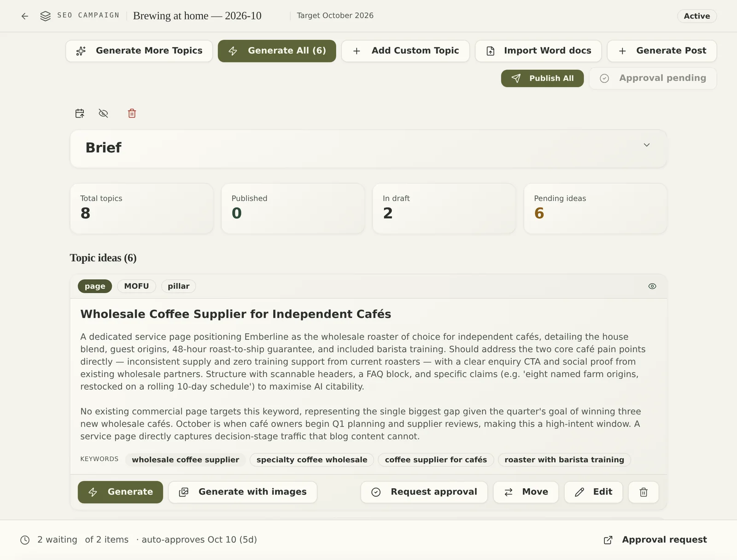Click the Published stat card
This screenshot has height=560, width=737.
click(x=293, y=209)
